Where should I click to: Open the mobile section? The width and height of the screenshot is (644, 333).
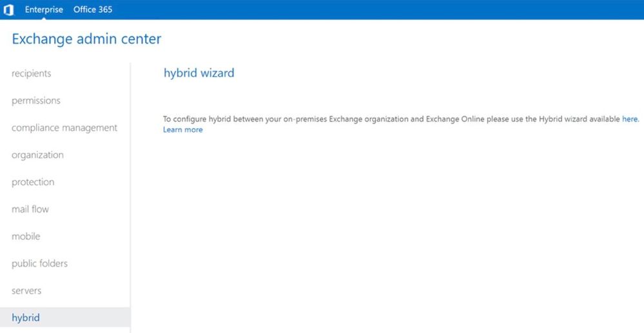[x=26, y=236]
